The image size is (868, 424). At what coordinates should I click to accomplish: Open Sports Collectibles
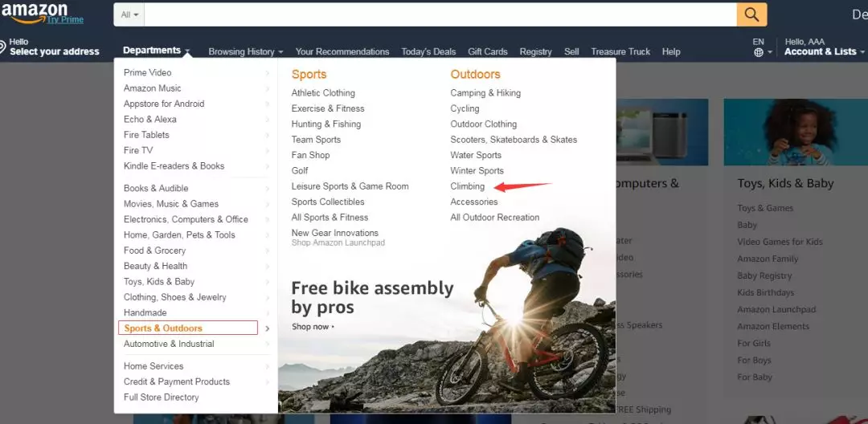[x=328, y=202]
